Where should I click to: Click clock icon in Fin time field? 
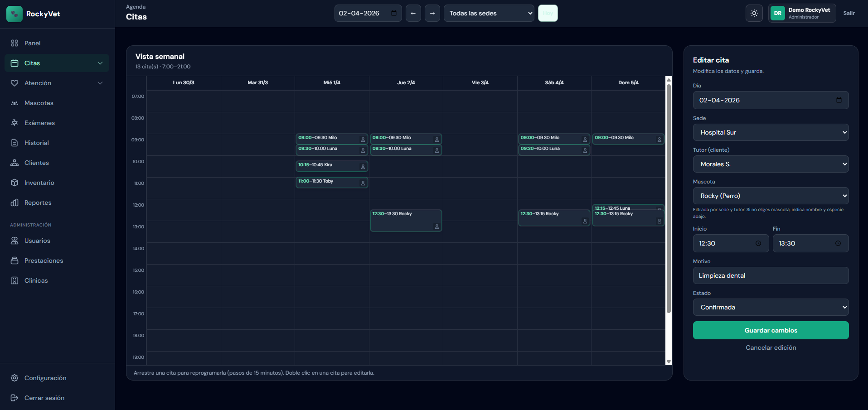838,243
